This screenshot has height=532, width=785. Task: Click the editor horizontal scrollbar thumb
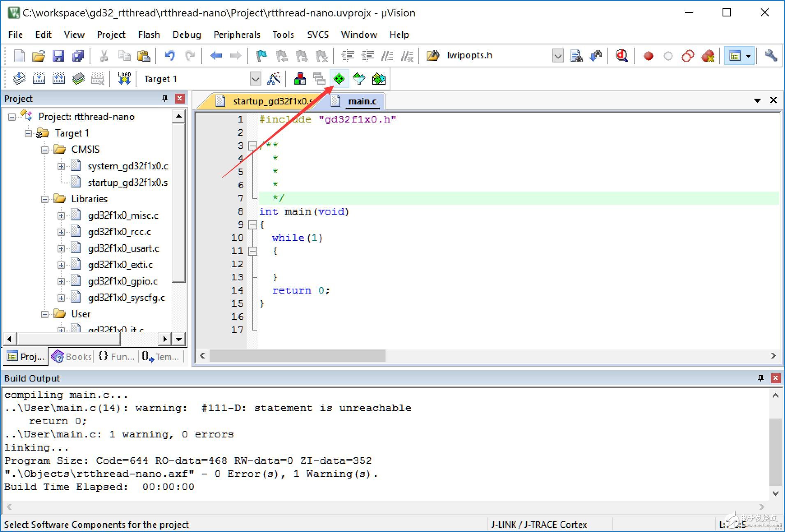tap(298, 356)
